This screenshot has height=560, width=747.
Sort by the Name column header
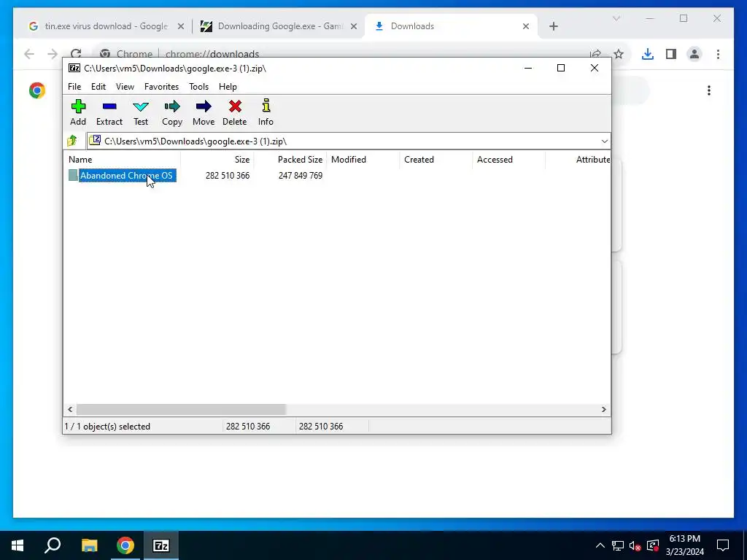coord(80,160)
